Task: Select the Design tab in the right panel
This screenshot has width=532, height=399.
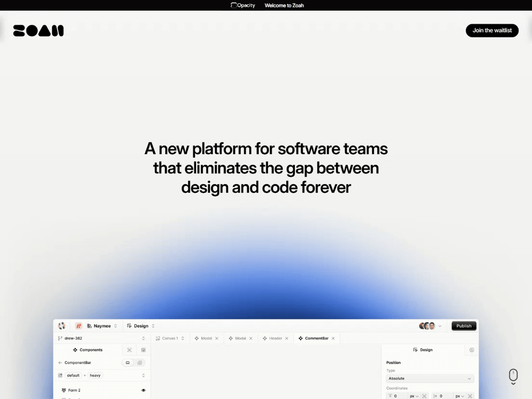Action: click(x=423, y=350)
